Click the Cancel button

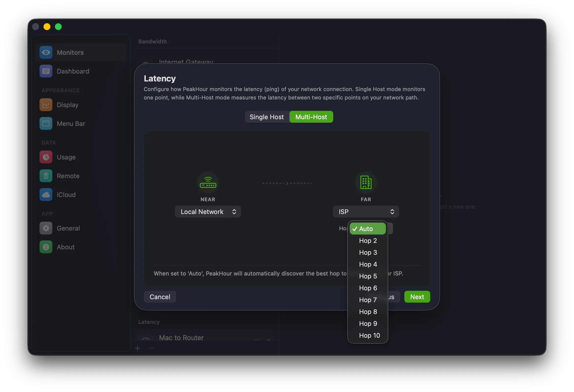click(160, 297)
